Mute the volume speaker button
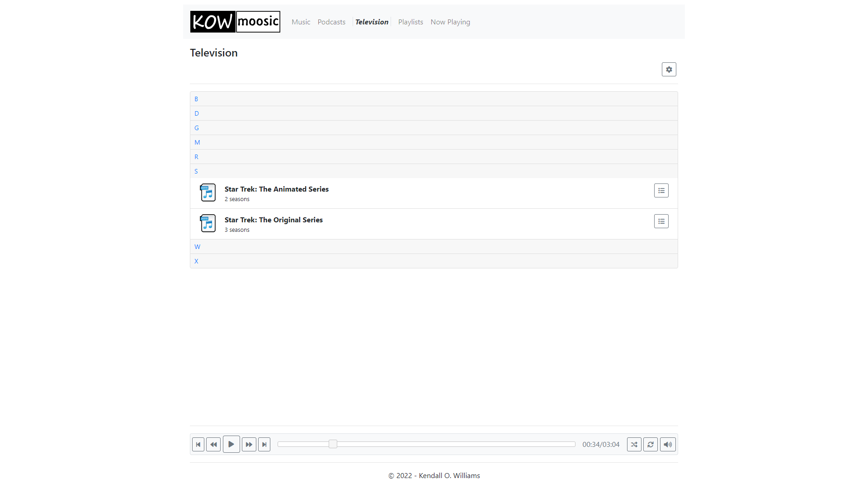Viewport: 868px width, 488px height. pos(667,445)
